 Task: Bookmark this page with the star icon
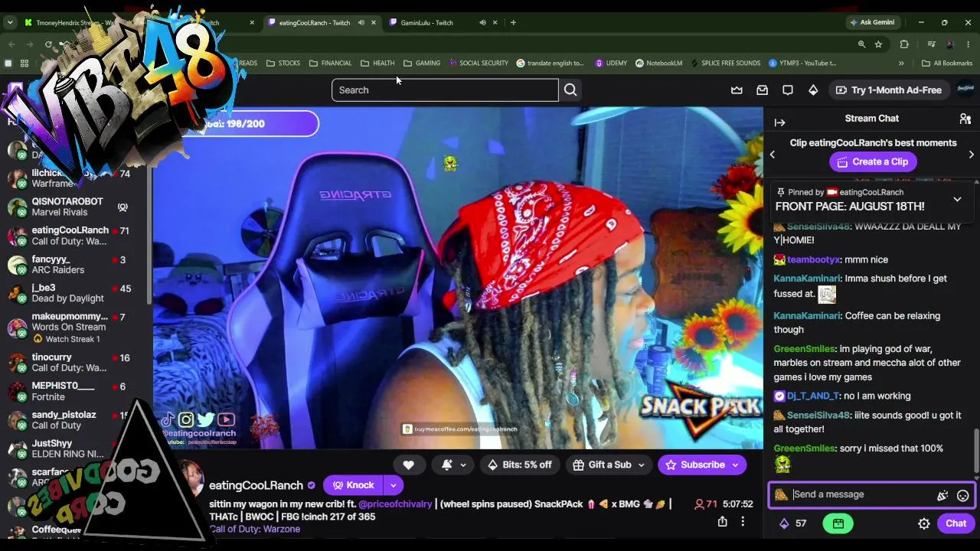pyautogui.click(x=878, y=44)
